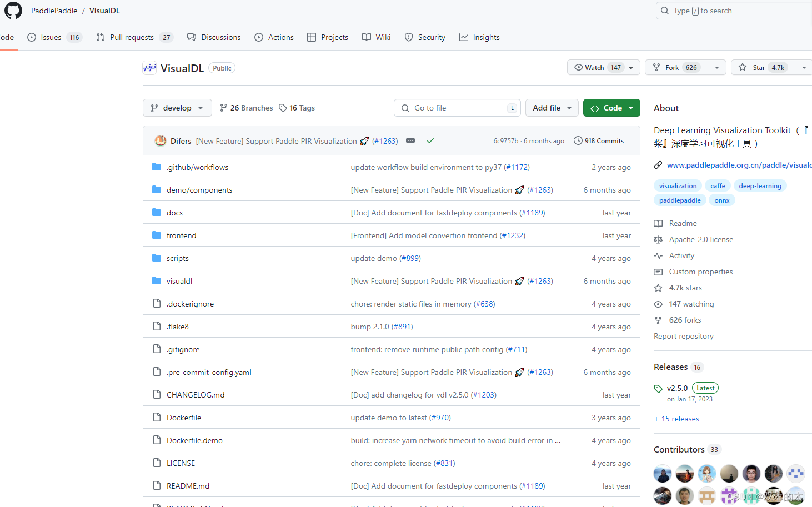The width and height of the screenshot is (812, 507).
Task: Click the folder icon beside frontend
Action: click(x=157, y=235)
